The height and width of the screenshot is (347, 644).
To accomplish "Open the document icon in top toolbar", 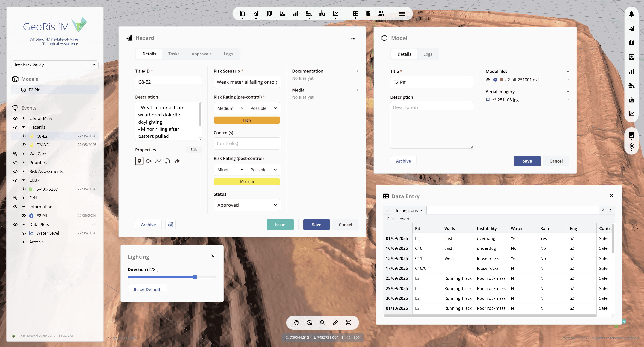I will 368,13.
